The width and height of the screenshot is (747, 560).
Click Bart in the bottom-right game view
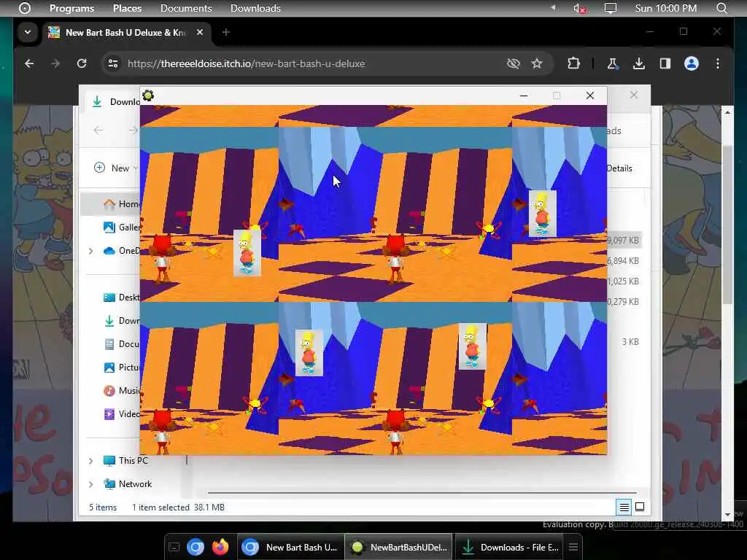[472, 346]
